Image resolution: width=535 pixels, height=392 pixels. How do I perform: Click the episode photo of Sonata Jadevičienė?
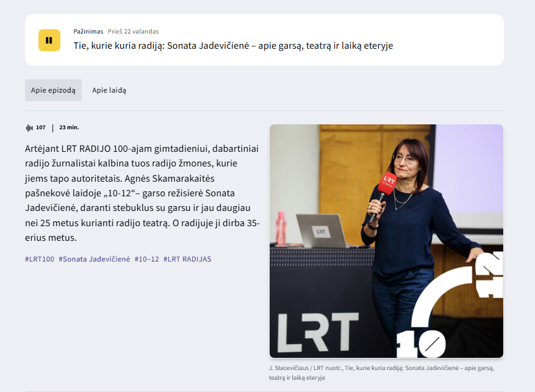386,241
